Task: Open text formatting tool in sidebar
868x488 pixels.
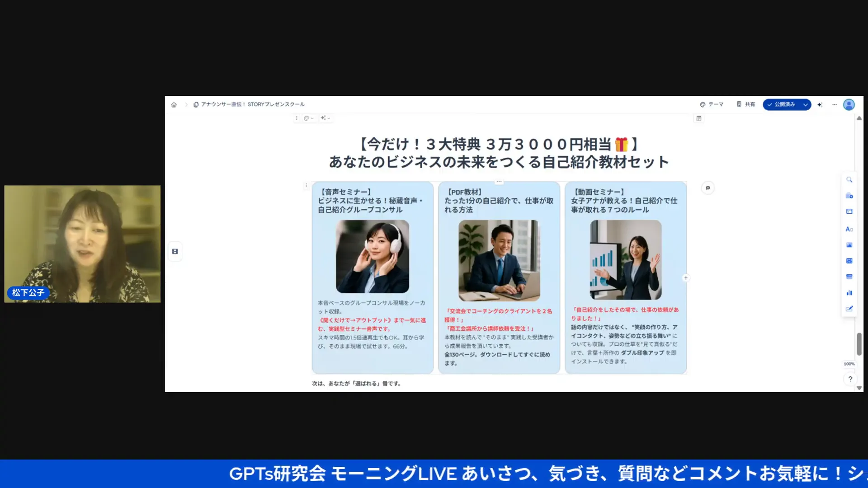Action: coord(849,229)
